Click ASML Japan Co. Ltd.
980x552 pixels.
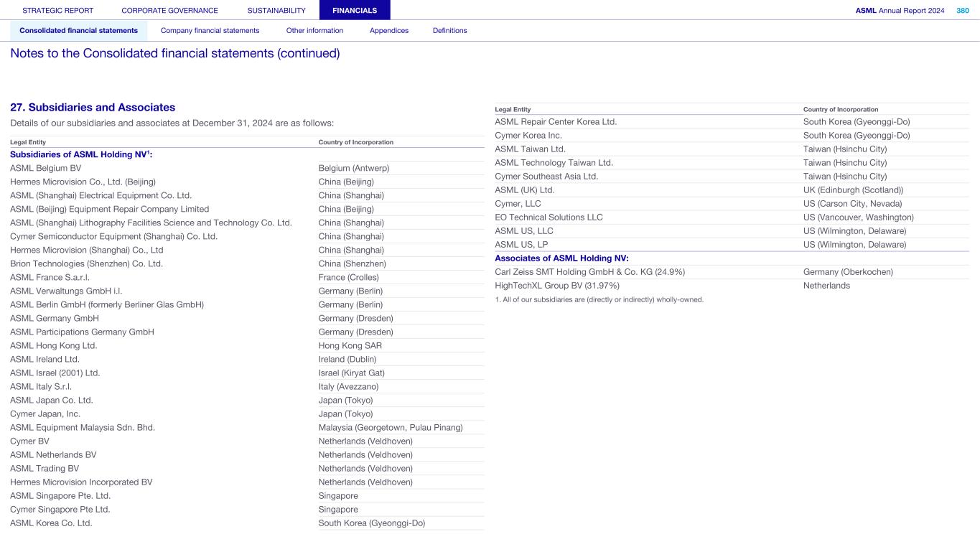tap(52, 400)
